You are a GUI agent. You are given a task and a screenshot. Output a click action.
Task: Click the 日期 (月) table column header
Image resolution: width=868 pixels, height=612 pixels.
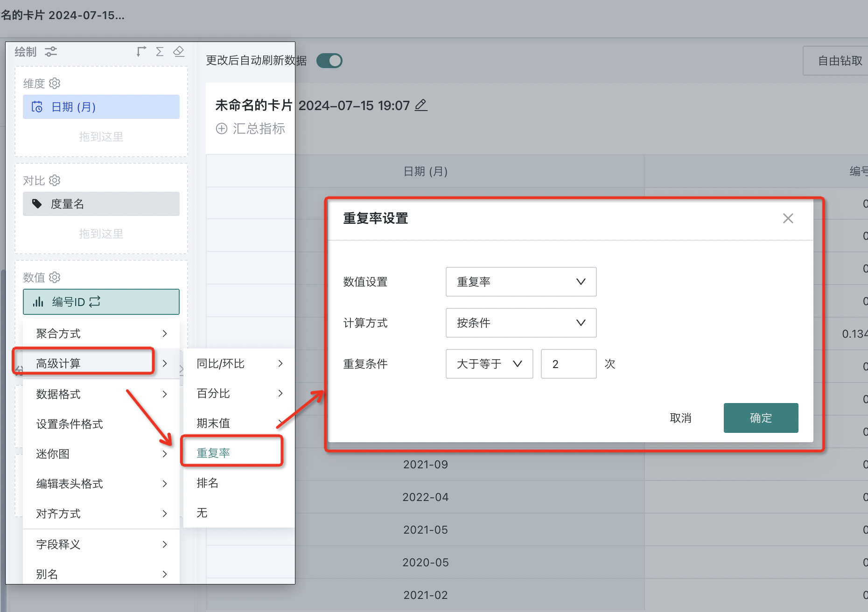tap(425, 171)
